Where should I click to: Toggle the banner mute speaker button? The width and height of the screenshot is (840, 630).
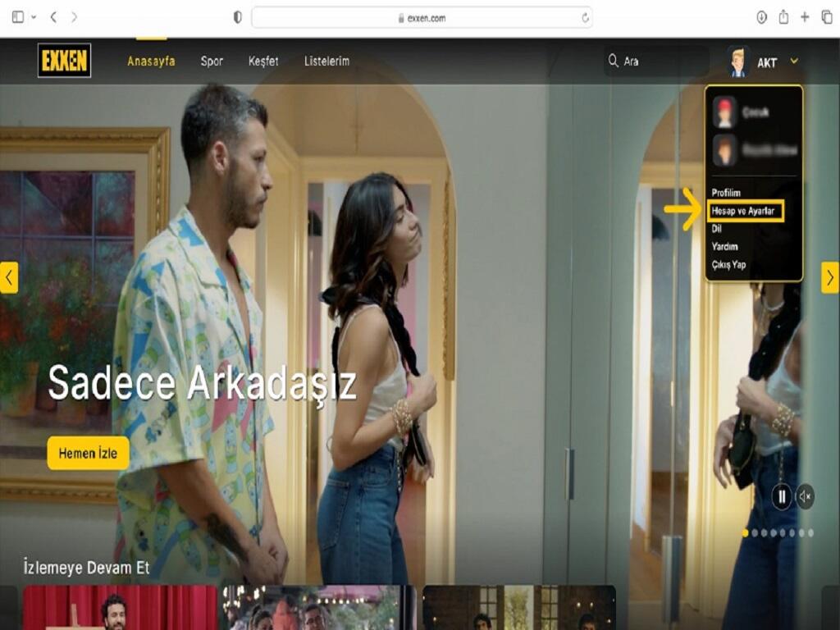tap(805, 497)
